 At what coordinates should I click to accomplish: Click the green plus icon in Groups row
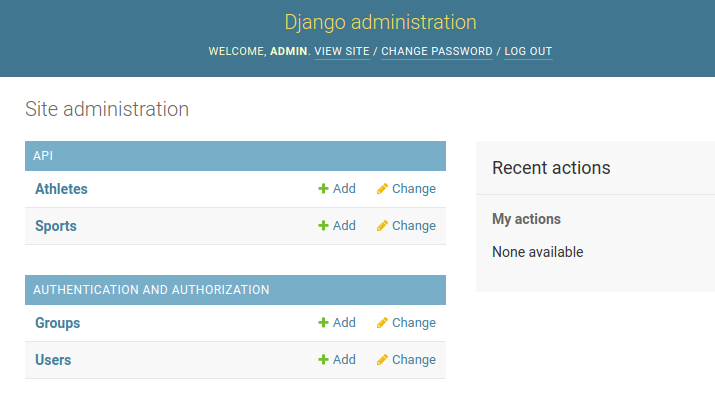323,322
